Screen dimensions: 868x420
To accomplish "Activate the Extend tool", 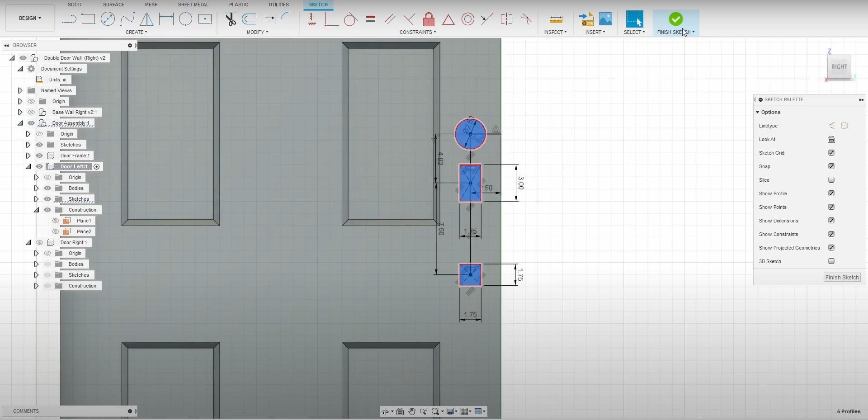I will (x=269, y=19).
